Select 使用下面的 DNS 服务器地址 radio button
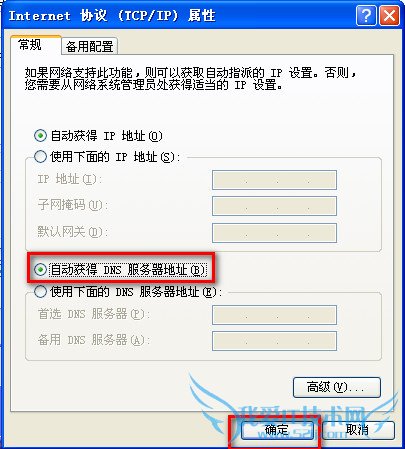Image resolution: width=405 pixels, height=449 pixels. point(40,292)
